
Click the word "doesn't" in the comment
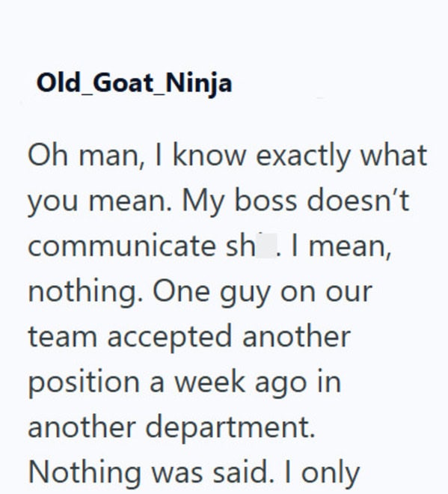click(x=358, y=201)
